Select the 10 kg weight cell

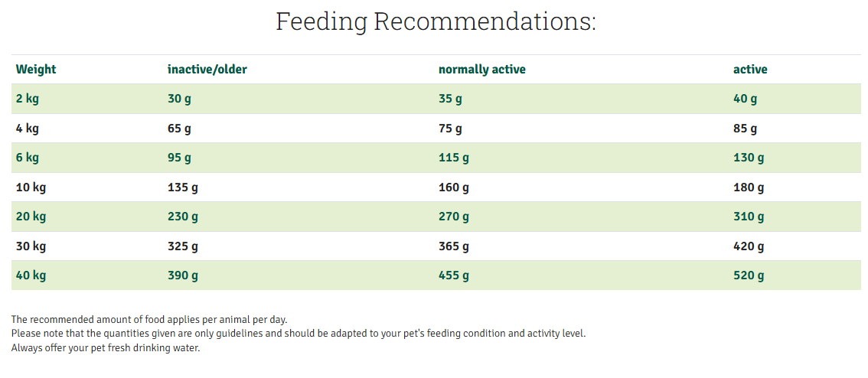tap(31, 187)
